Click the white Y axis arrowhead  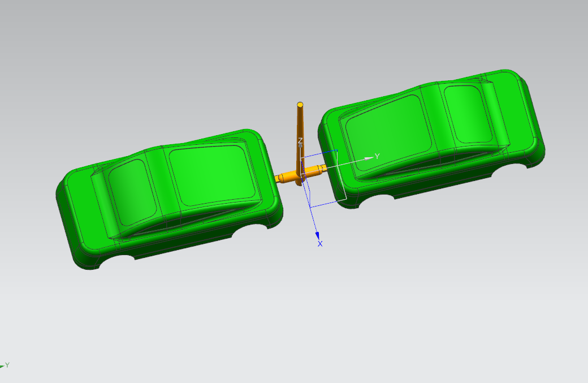coord(369,158)
